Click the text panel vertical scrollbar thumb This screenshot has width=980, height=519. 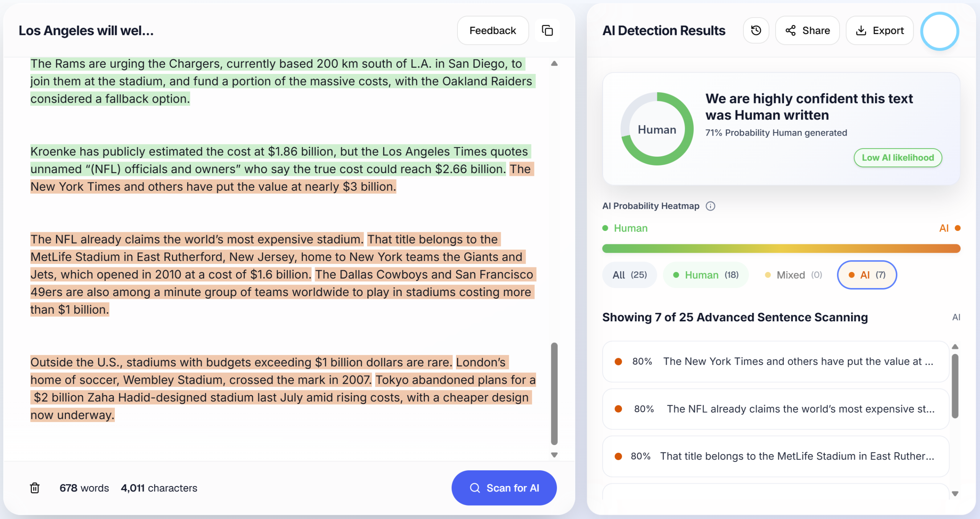[x=554, y=394]
